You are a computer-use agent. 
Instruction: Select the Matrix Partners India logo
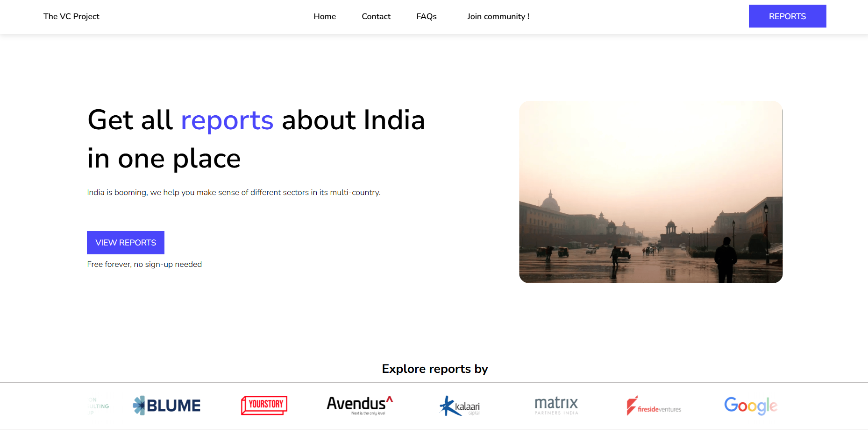tap(556, 405)
